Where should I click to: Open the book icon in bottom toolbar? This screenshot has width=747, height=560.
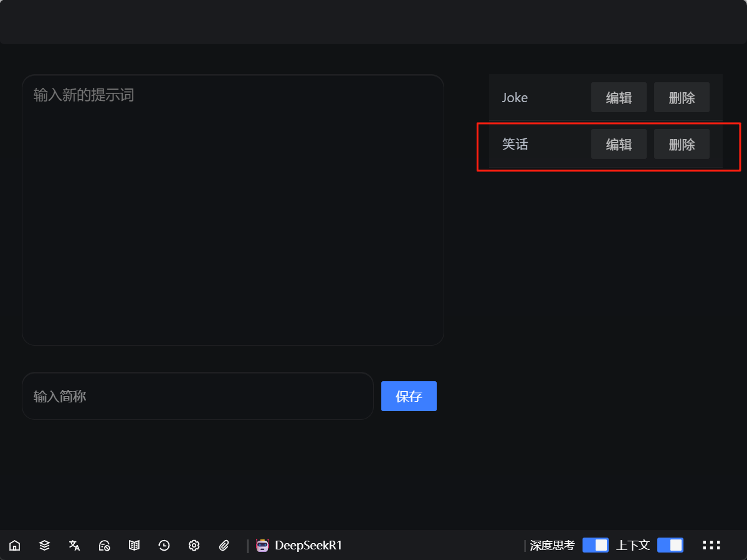[134, 546]
